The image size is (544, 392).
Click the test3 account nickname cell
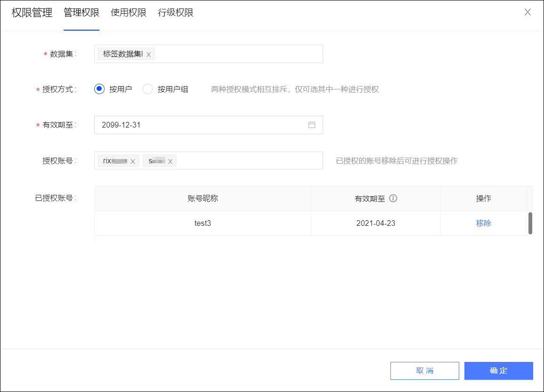(x=203, y=223)
